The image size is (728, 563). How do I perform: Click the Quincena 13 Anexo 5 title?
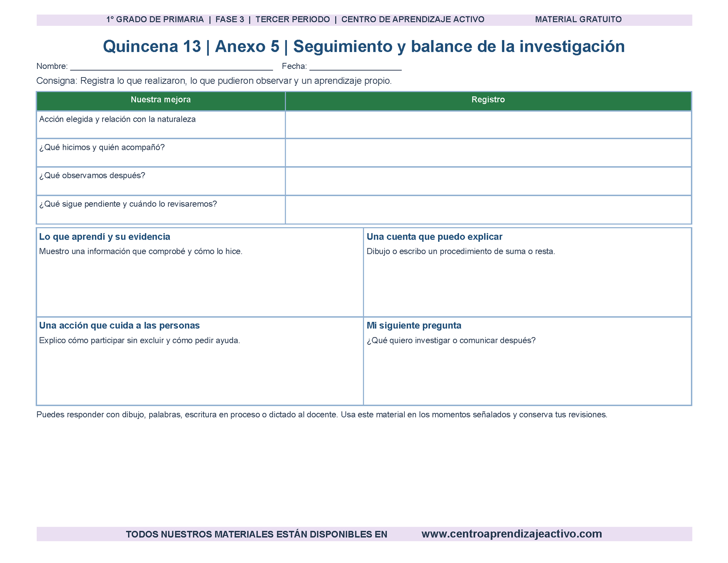coord(364,46)
